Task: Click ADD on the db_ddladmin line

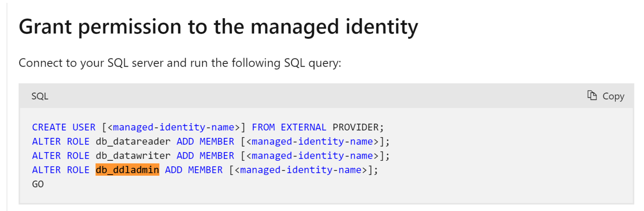Action: coord(174,170)
